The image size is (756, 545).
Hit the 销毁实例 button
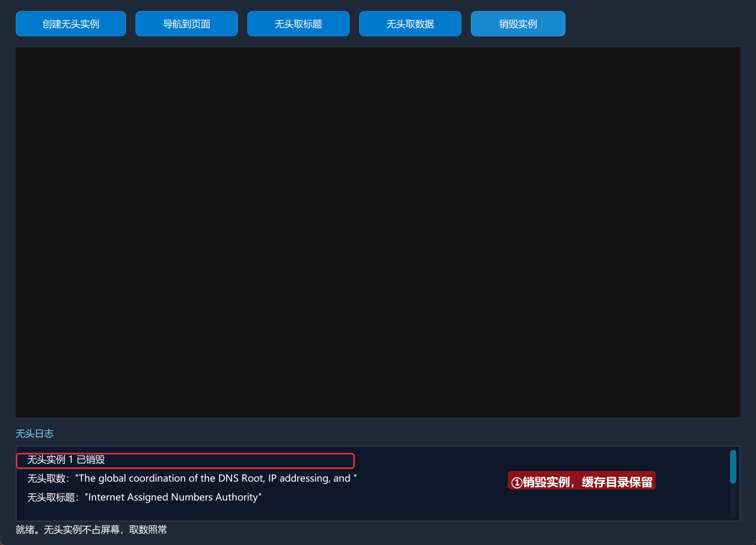click(x=518, y=24)
